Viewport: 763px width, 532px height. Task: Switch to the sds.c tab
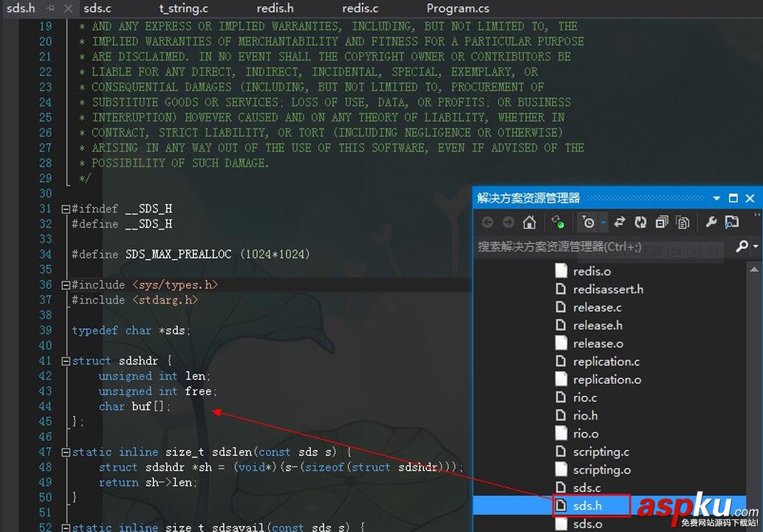[x=97, y=8]
